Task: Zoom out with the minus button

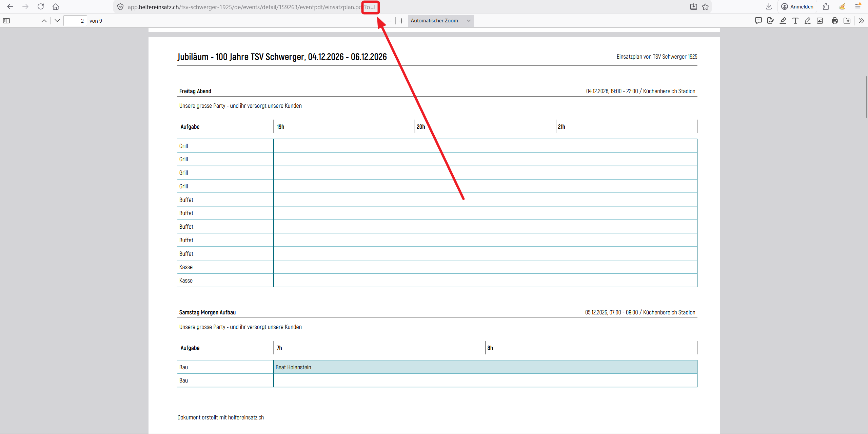Action: (389, 21)
